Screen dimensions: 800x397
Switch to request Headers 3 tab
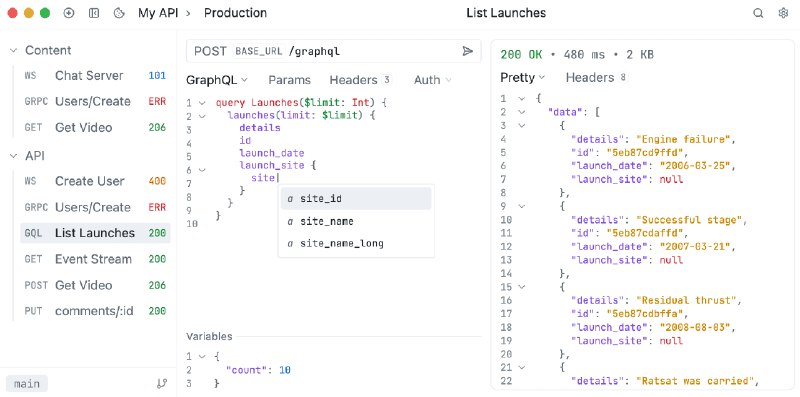pos(360,80)
